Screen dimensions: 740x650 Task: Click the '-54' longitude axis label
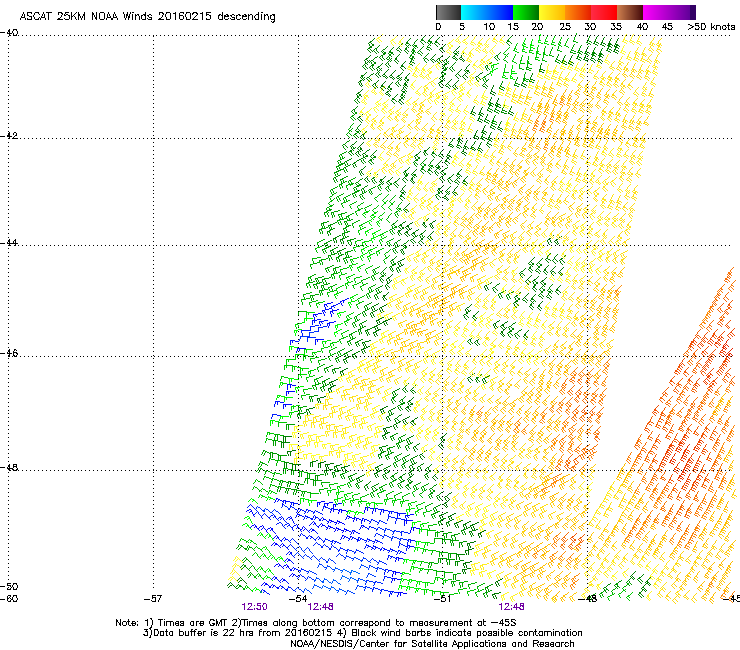click(298, 599)
